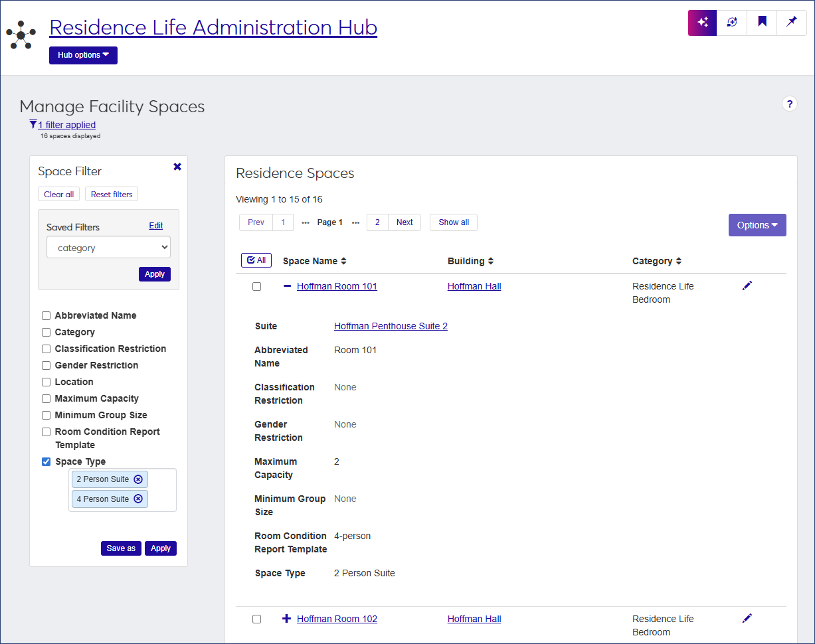
Task: Select all rows with the All checkbox
Action: click(x=256, y=260)
